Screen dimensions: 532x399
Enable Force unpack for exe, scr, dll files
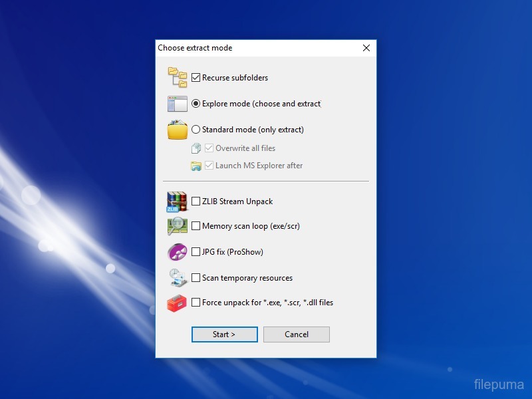click(196, 303)
